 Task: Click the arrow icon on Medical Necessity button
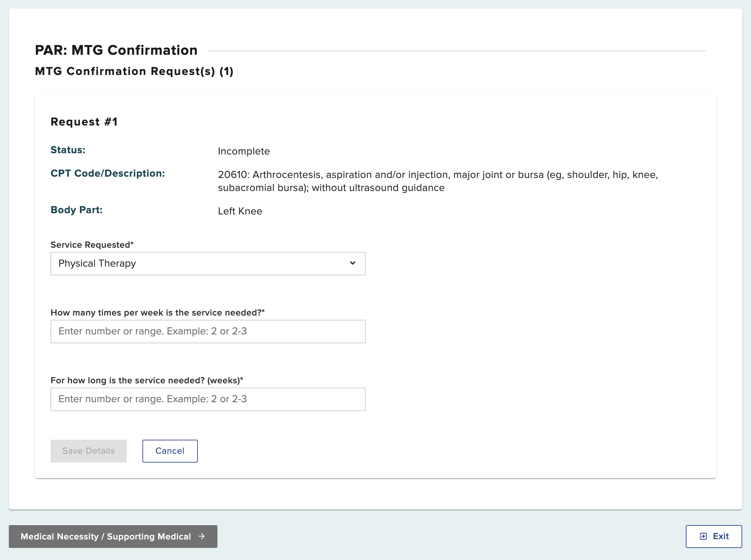pos(202,536)
